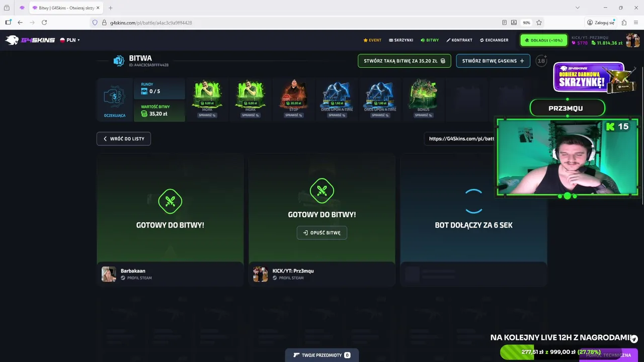This screenshot has height=362, width=644.
Task: Click 'Sprawdź %' under the BONUS case
Action: coord(423,115)
